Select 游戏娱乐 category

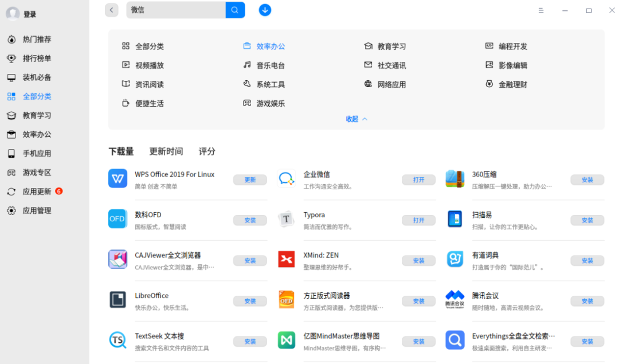point(264,103)
